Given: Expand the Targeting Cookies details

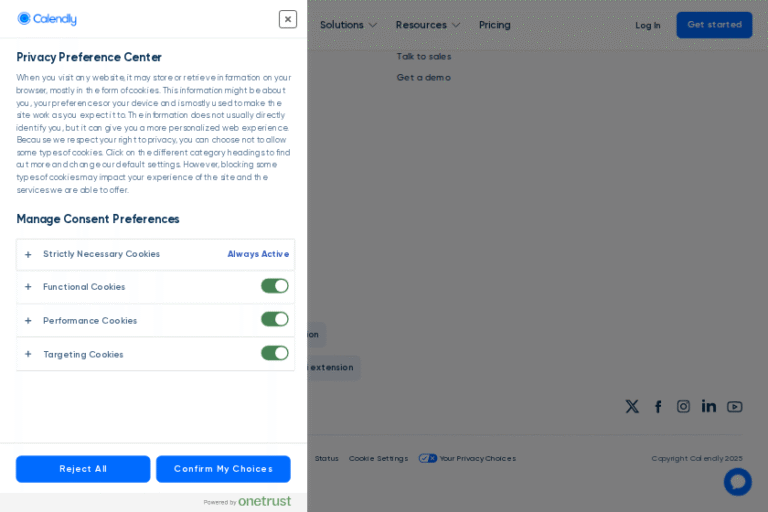Looking at the screenshot, I should (28, 354).
